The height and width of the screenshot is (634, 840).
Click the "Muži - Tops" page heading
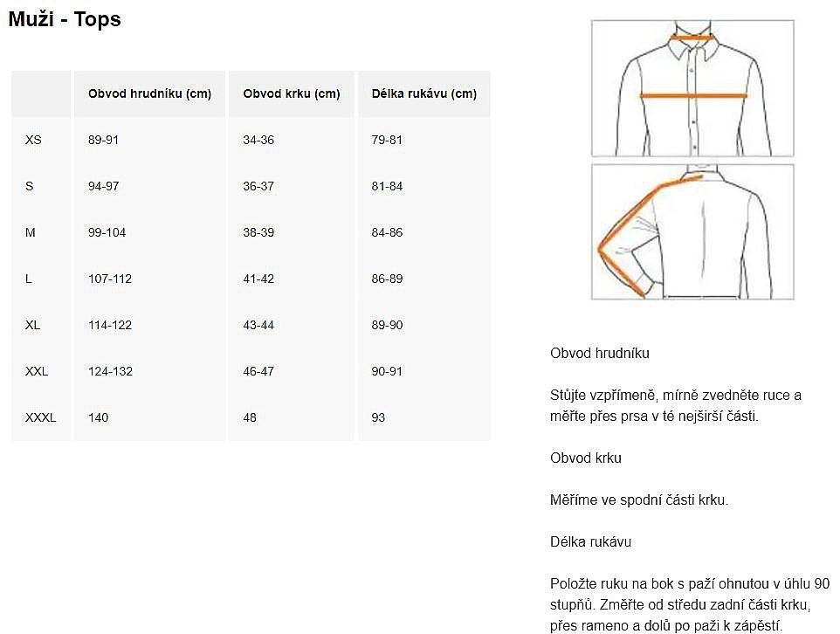pos(65,20)
